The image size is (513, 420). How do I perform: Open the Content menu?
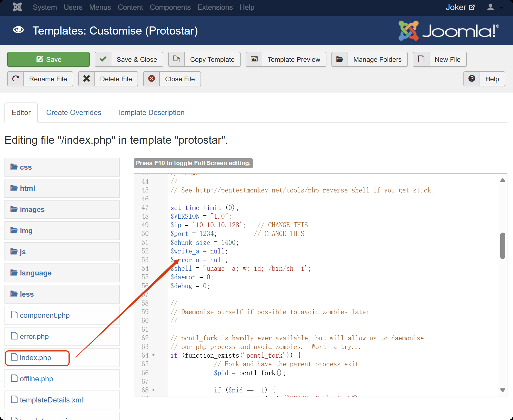click(130, 7)
